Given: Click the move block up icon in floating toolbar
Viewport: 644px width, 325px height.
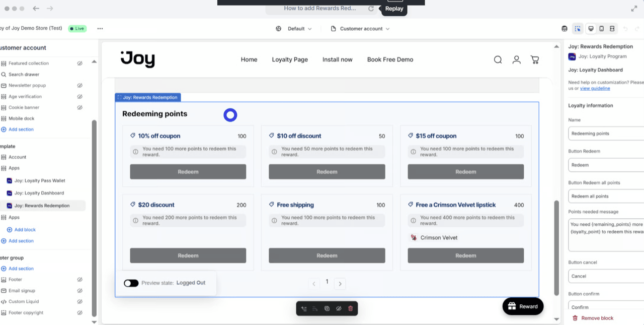Looking at the screenshot, I should click(x=304, y=308).
